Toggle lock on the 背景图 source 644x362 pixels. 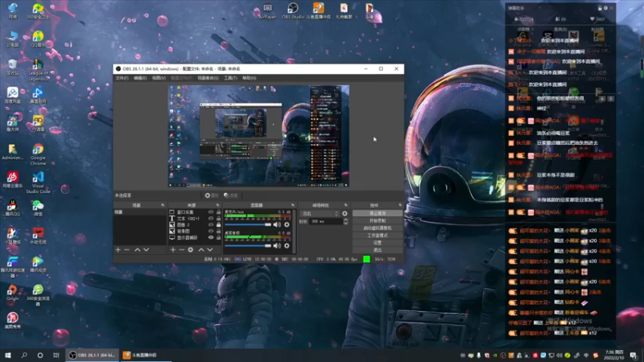(x=218, y=231)
